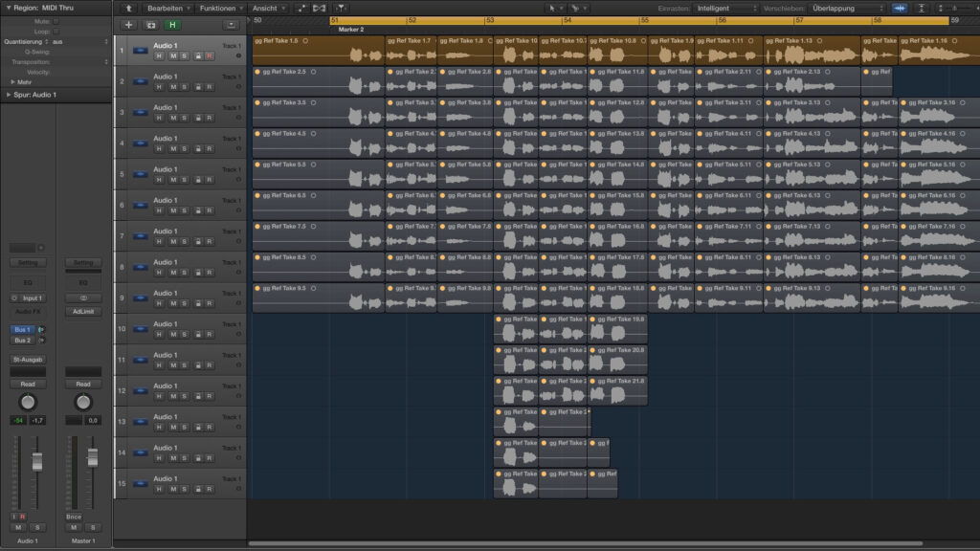The height and width of the screenshot is (551, 980).
Task: Open the Bearbeiten menu
Action: [168, 8]
